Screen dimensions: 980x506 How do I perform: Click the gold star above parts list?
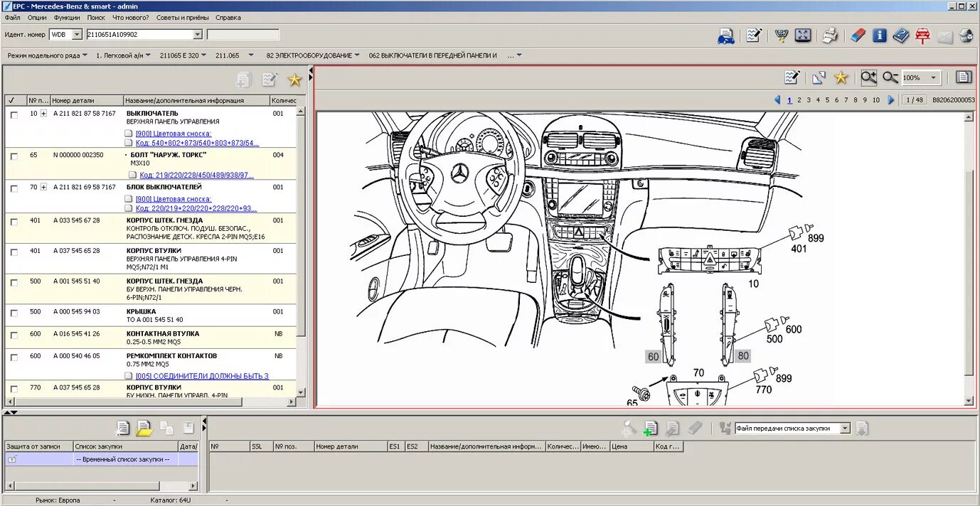click(294, 80)
